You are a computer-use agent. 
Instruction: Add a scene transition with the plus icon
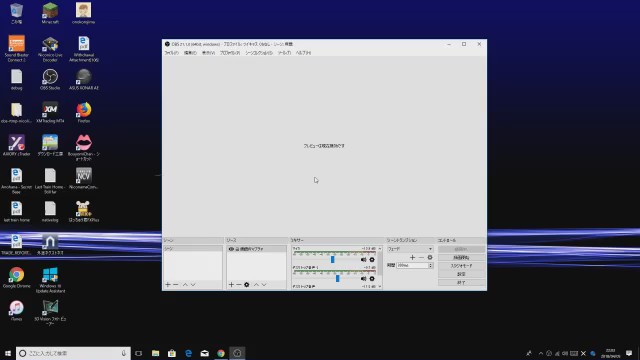(412, 258)
